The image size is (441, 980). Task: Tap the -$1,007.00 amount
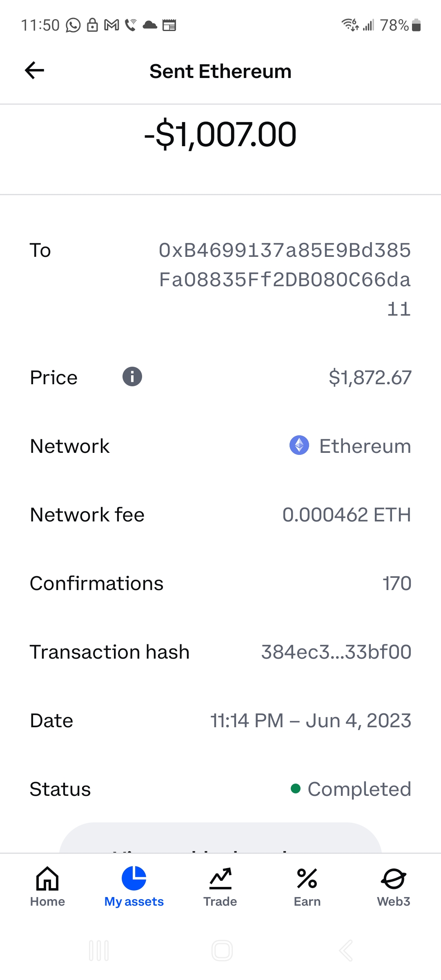click(220, 135)
